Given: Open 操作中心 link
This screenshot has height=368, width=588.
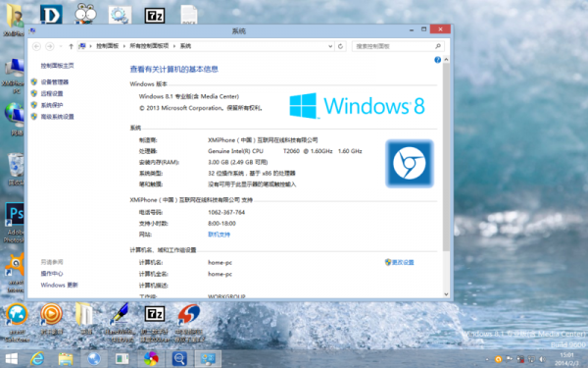Looking at the screenshot, I should [x=52, y=274].
